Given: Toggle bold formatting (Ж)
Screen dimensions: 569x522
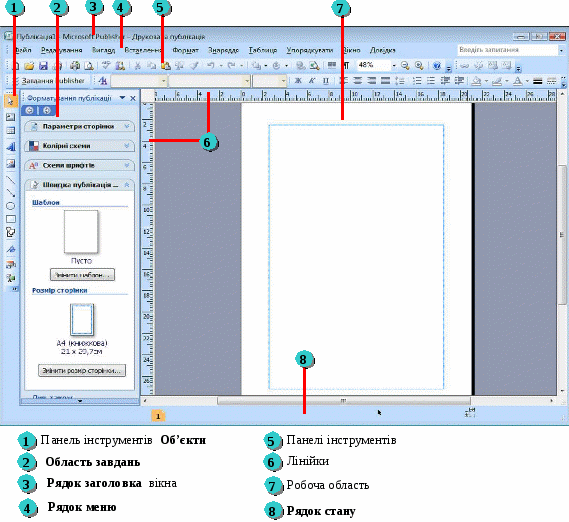Looking at the screenshot, I should pyautogui.click(x=298, y=81).
